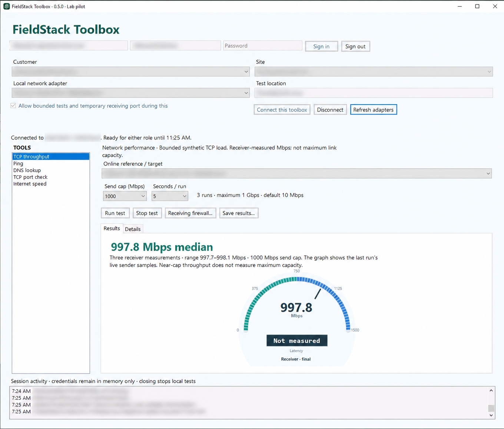This screenshot has height=429, width=504.
Task: Close the FieldStack Toolbox window
Action: pyautogui.click(x=495, y=6)
